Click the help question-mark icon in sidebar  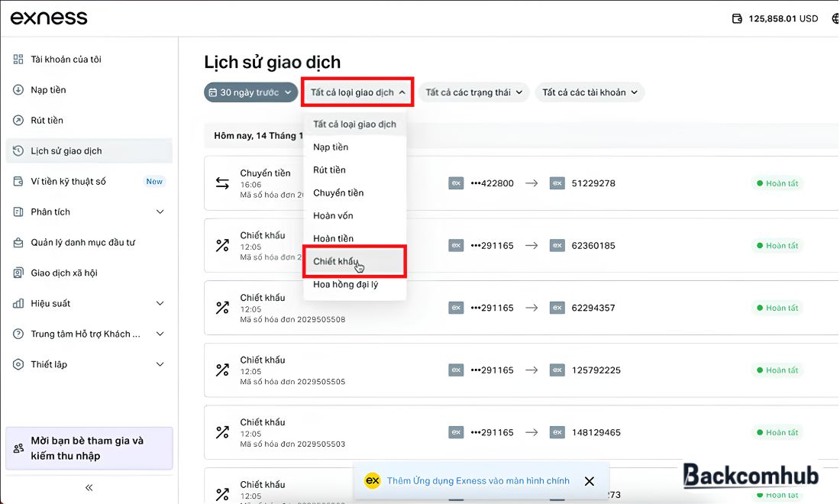click(x=18, y=334)
